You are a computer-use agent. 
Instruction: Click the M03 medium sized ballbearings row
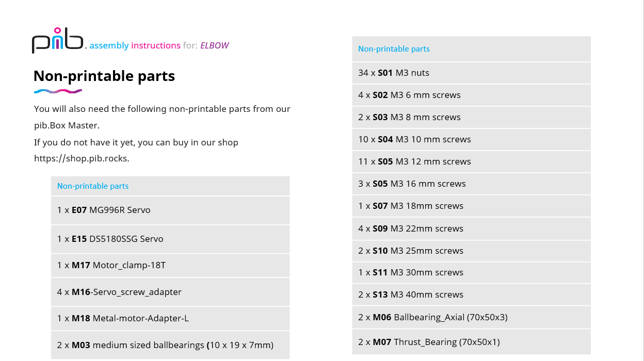tap(170, 345)
